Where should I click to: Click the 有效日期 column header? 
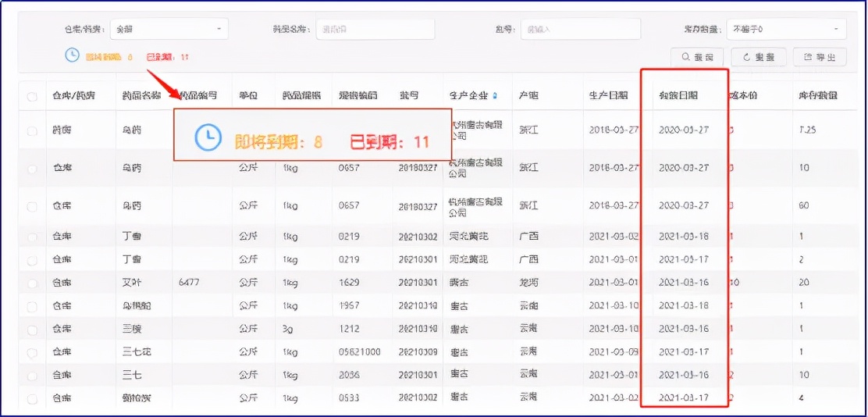678,96
